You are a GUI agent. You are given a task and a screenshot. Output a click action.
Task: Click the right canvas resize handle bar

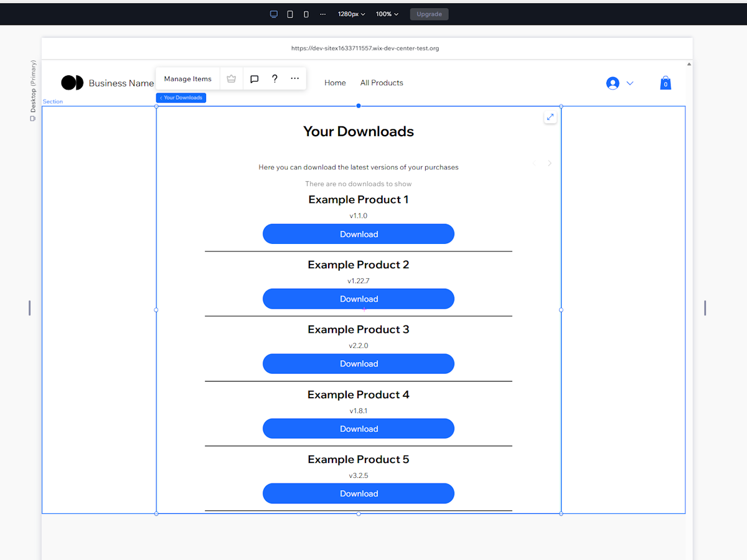tap(705, 308)
